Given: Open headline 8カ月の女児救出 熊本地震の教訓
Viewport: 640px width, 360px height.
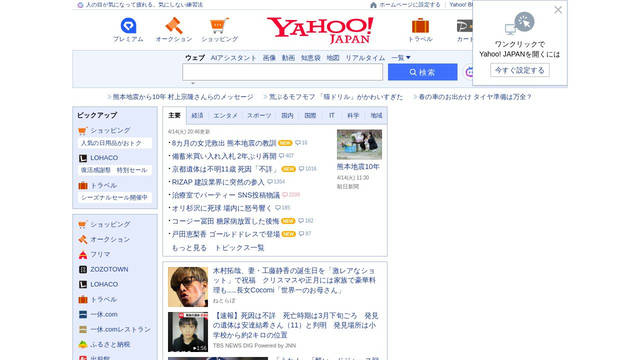Looking at the screenshot, I should (x=224, y=143).
